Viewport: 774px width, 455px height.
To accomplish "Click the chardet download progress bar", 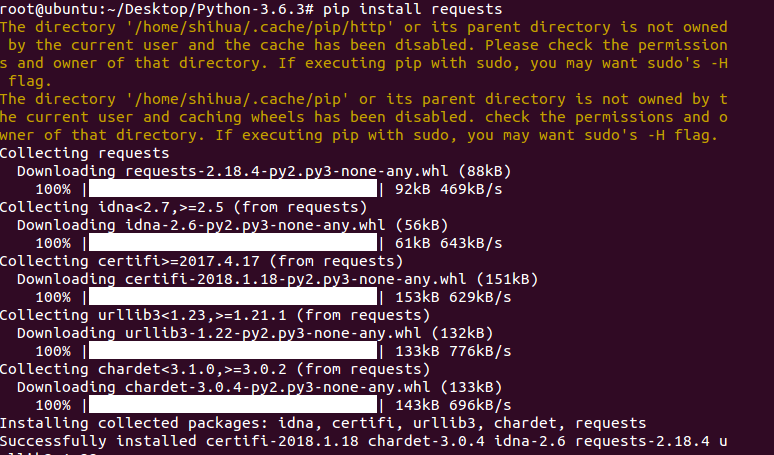I will [232, 405].
